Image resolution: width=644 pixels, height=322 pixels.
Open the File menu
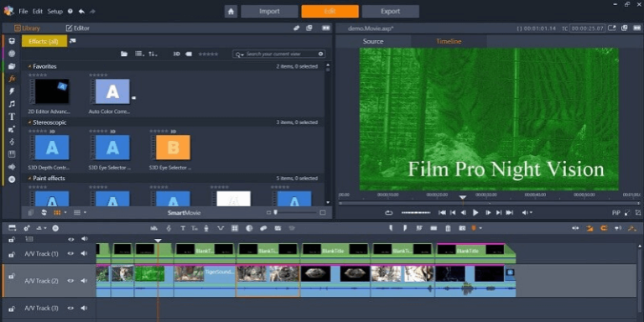(x=23, y=12)
